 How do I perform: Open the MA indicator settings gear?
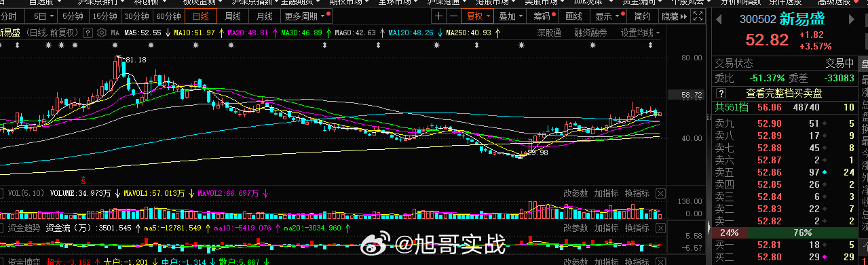(x=102, y=32)
